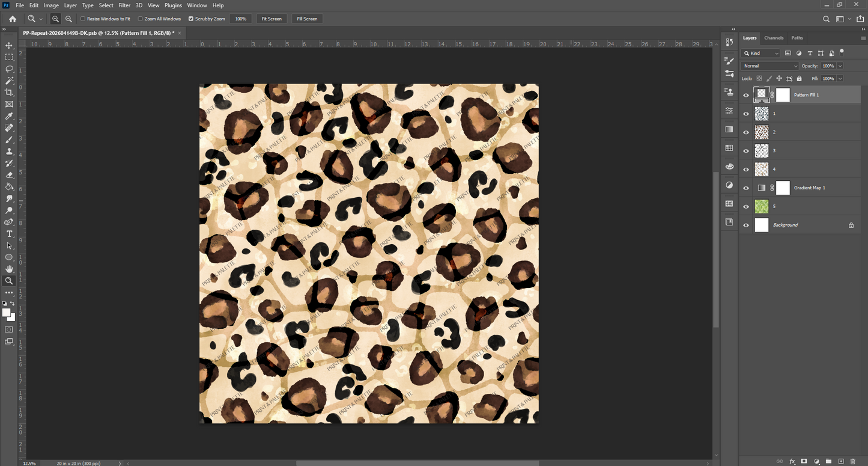Viewport: 868px width, 466px height.
Task: Hide the Background layer
Action: coord(746,225)
